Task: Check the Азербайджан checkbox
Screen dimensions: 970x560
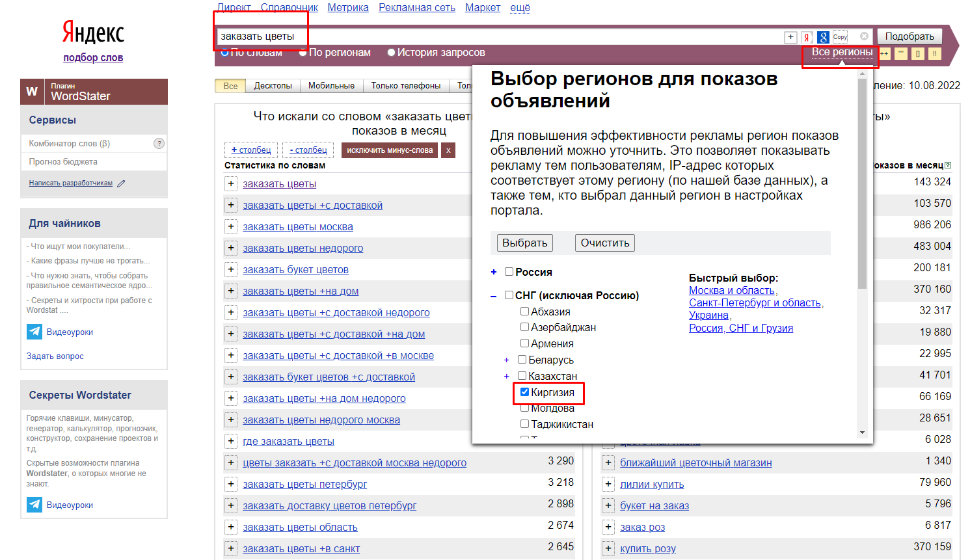Action: point(524,327)
